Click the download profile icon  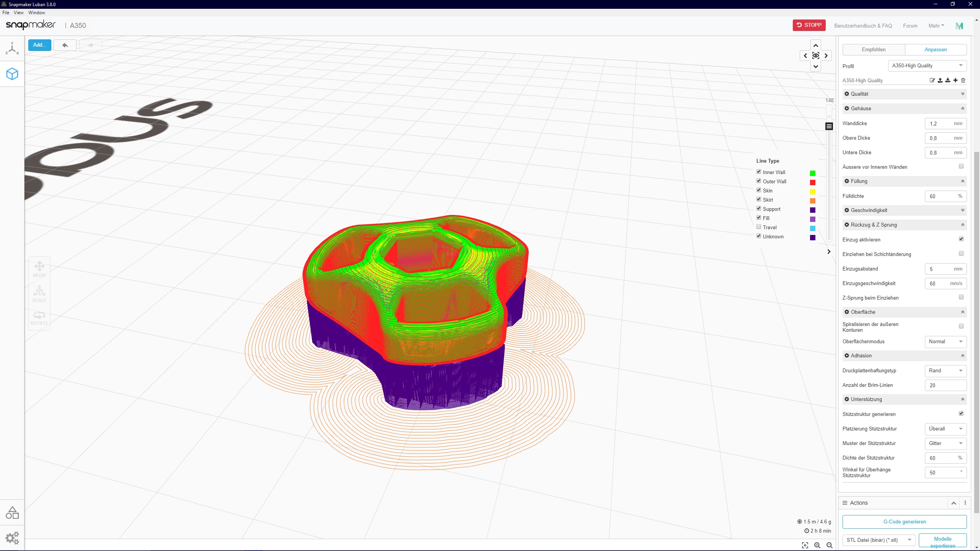pyautogui.click(x=948, y=80)
